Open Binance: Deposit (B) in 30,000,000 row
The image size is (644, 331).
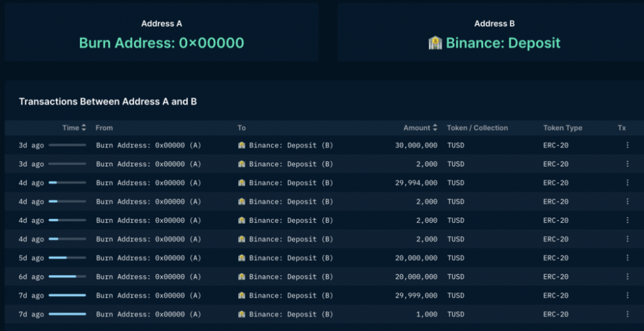tap(291, 145)
